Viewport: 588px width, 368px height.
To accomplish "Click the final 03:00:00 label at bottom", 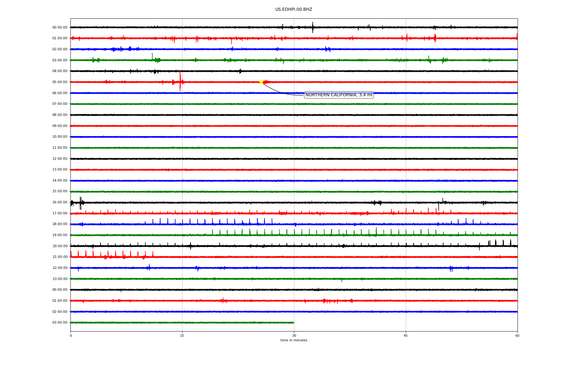I will (x=60, y=323).
